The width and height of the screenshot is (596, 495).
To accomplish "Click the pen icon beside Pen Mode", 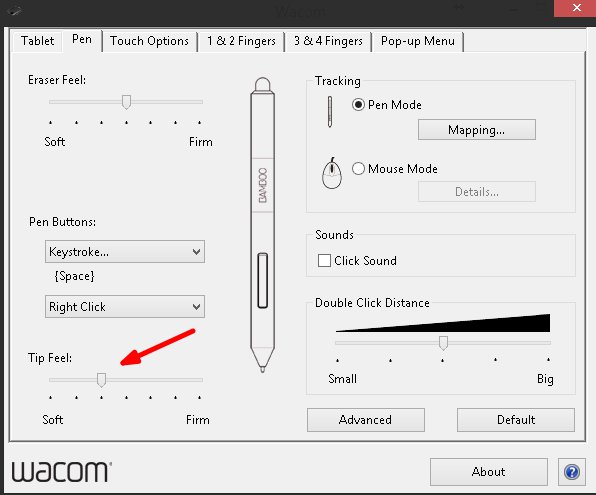I will pos(330,111).
